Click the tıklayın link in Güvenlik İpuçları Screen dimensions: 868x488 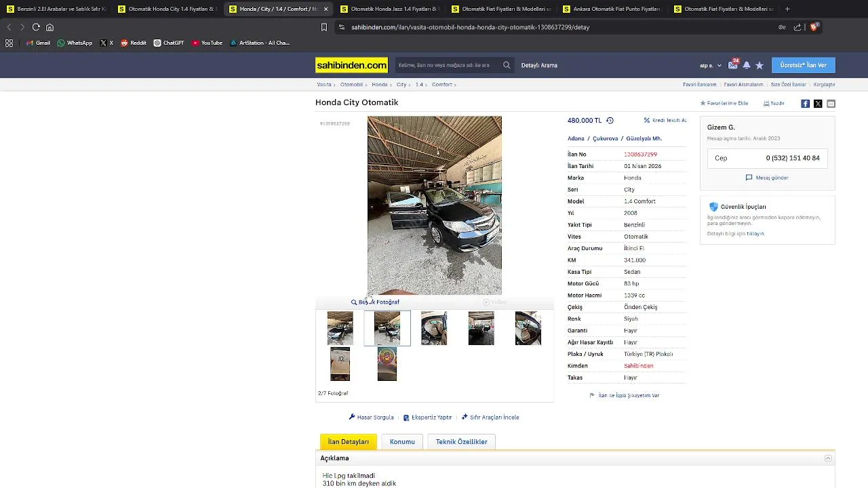[755, 234]
